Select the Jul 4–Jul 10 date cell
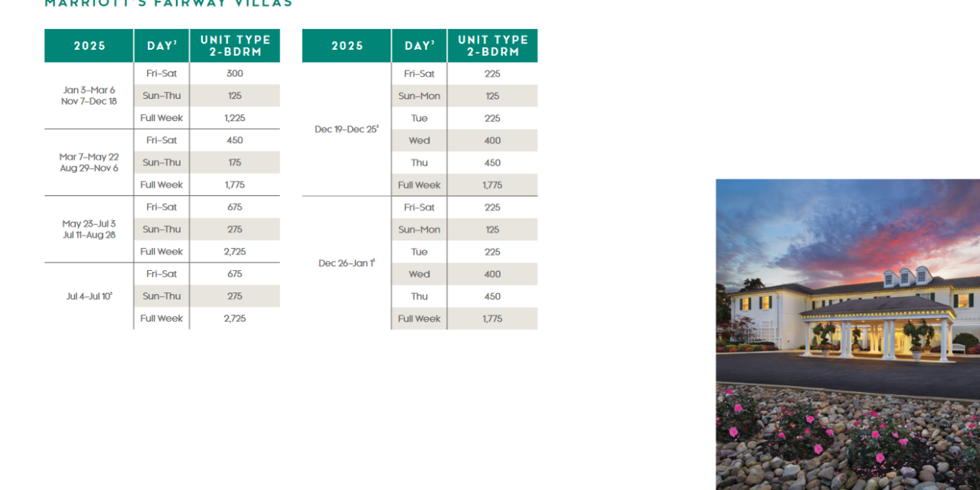The width and height of the screenshot is (980, 490). 90,296
